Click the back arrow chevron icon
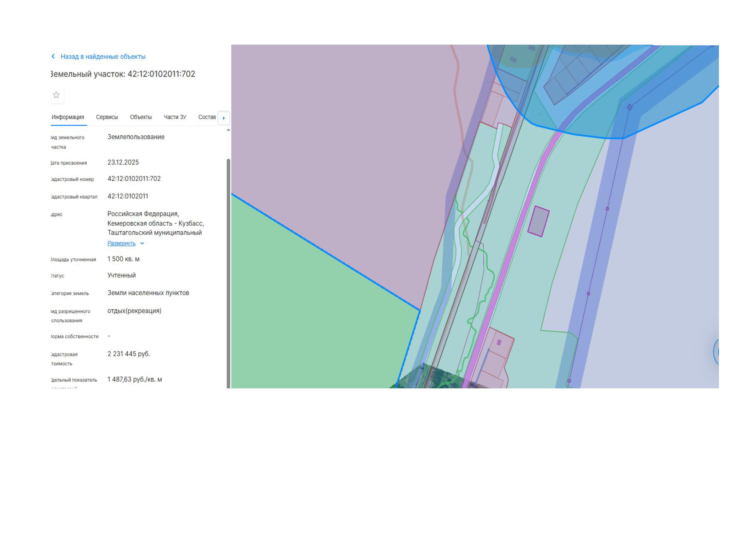756x535 pixels. tap(53, 56)
